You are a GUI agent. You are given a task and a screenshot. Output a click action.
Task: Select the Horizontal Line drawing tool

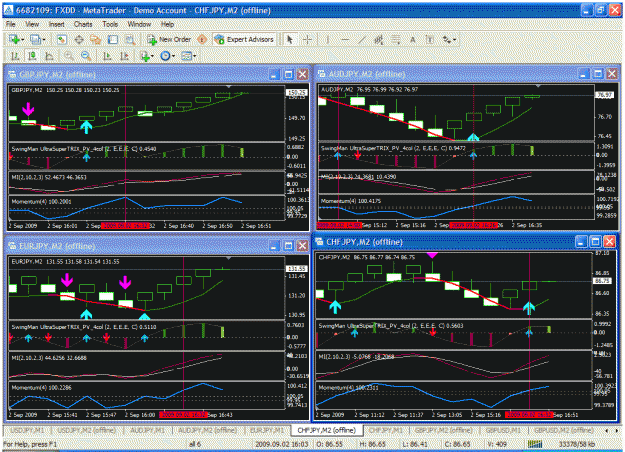pyautogui.click(x=345, y=39)
